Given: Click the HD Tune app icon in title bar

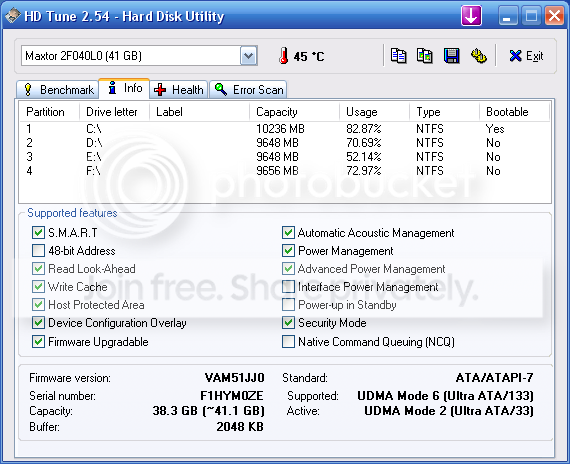Looking at the screenshot, I should (13, 16).
